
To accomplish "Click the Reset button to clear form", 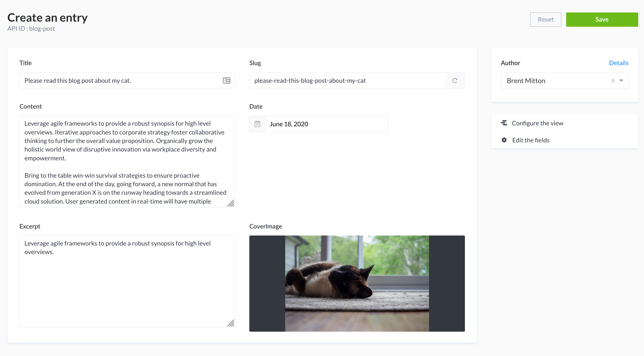I will 546,19.
